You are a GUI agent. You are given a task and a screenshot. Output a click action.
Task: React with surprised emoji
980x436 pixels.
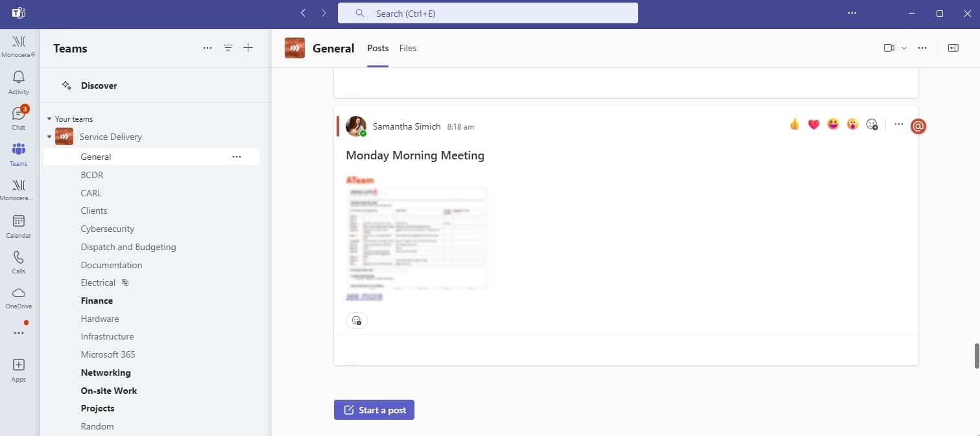[853, 124]
